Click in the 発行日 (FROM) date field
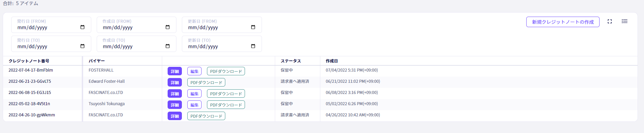The image size is (644, 133). tap(51, 25)
